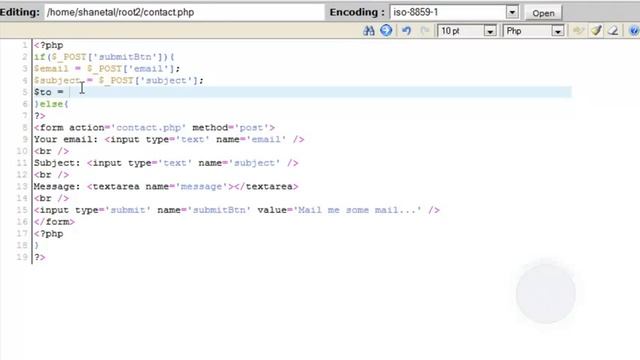
Task: Expand the 10 pt font size dropdown
Action: [x=490, y=31]
